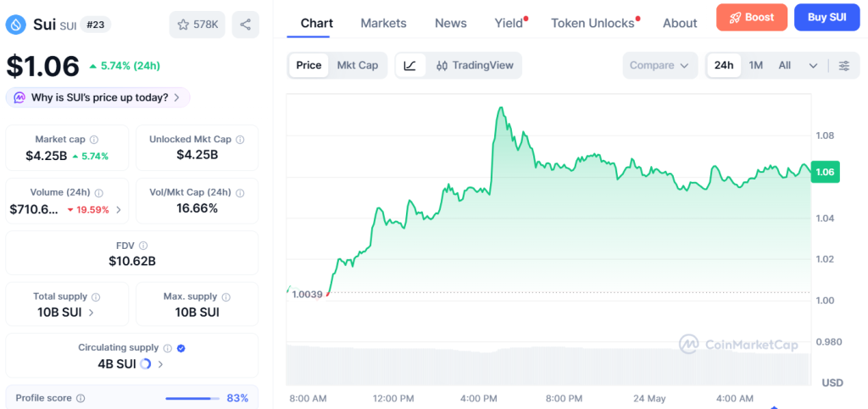Click info icon beside Circulating supply
The height and width of the screenshot is (409, 868).
(x=169, y=348)
